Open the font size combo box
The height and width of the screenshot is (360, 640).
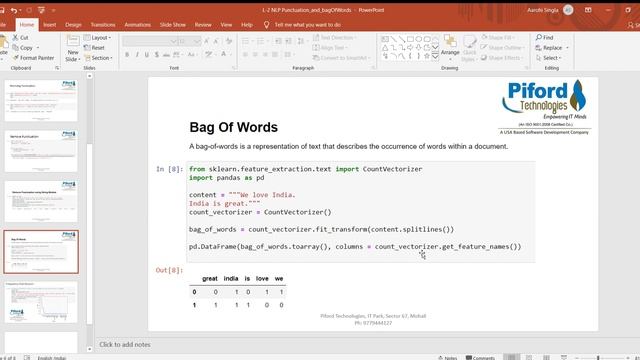click(x=189, y=41)
